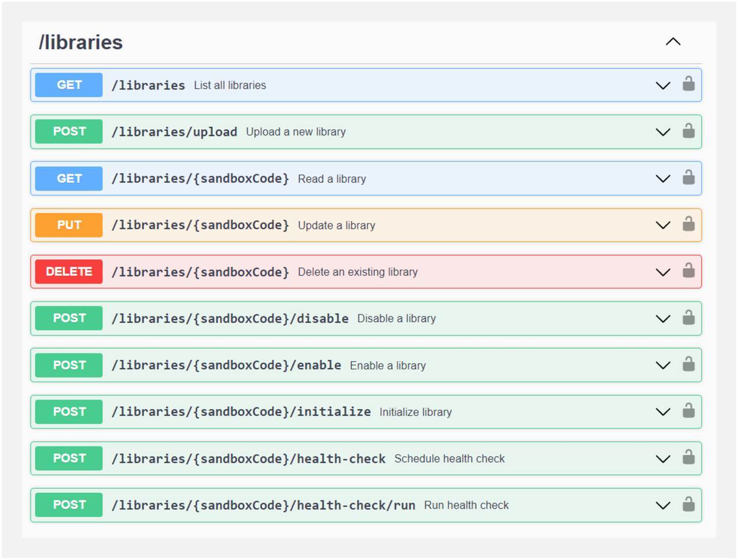Image resolution: width=738 pixels, height=560 pixels.
Task: Click 'List all libraries' description text
Action: (230, 85)
